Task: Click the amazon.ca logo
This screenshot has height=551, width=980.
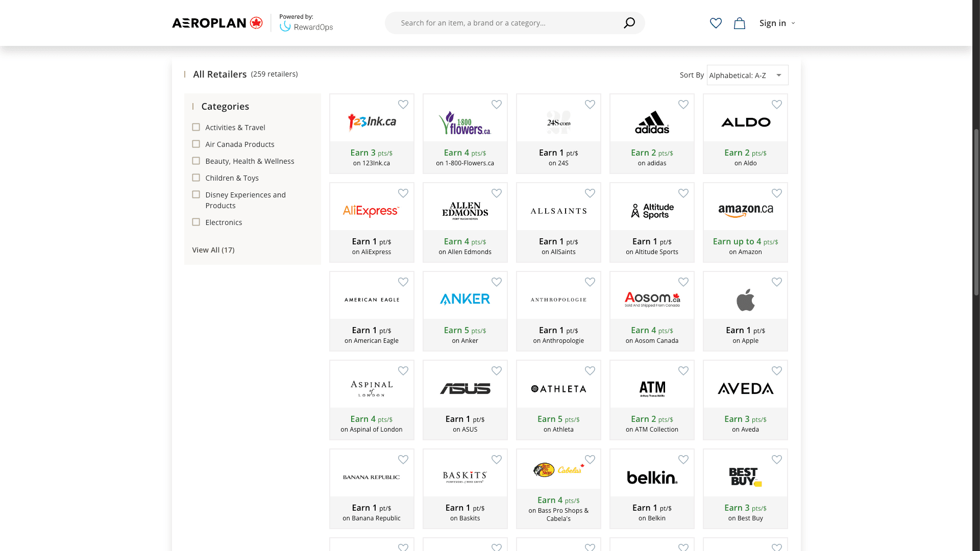Action: [745, 211]
